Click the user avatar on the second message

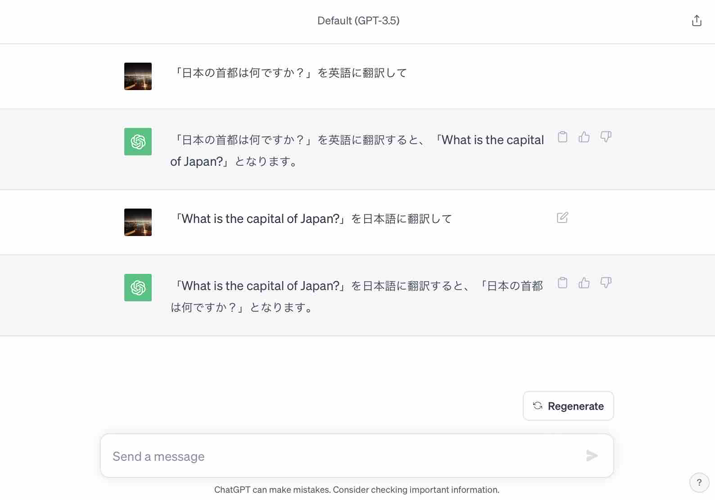138,222
